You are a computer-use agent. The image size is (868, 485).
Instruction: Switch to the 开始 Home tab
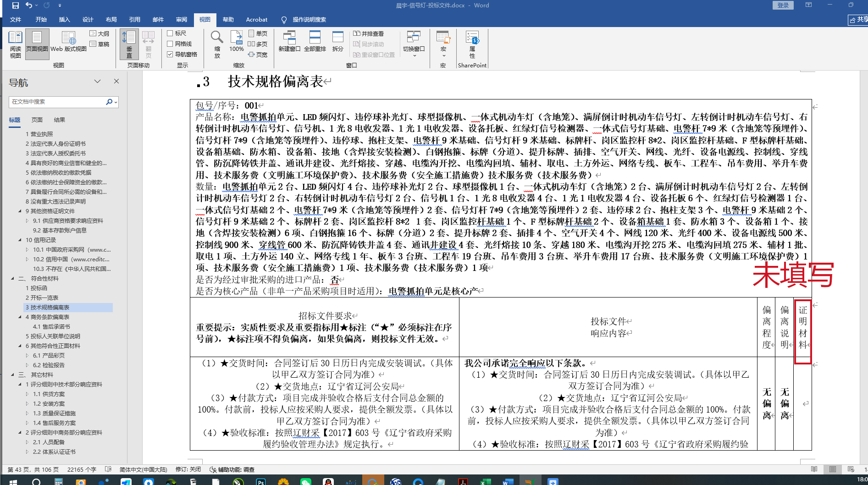pyautogui.click(x=41, y=20)
